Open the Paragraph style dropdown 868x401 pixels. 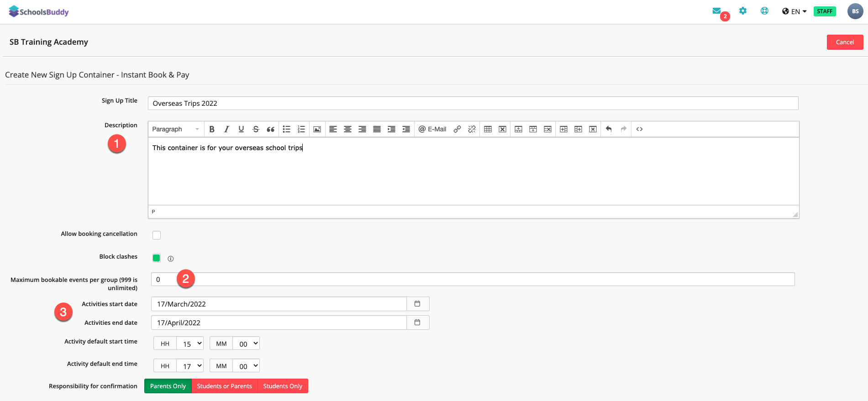[x=176, y=129]
